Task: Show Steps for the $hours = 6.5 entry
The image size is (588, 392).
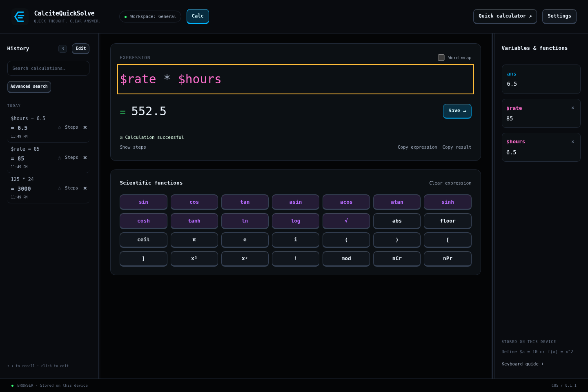Action: (71, 127)
